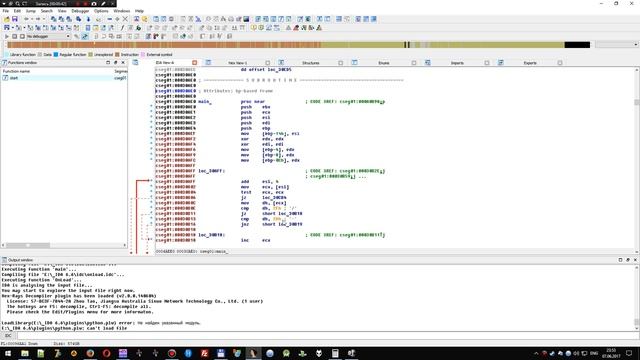640x360 pixels.
Task: Open the Jump menu
Action: click(31, 11)
